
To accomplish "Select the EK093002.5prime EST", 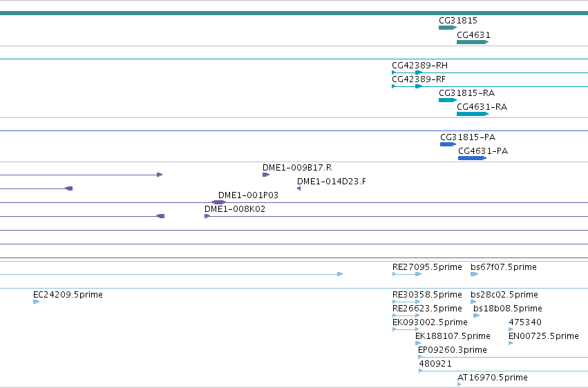I will point(430,322).
